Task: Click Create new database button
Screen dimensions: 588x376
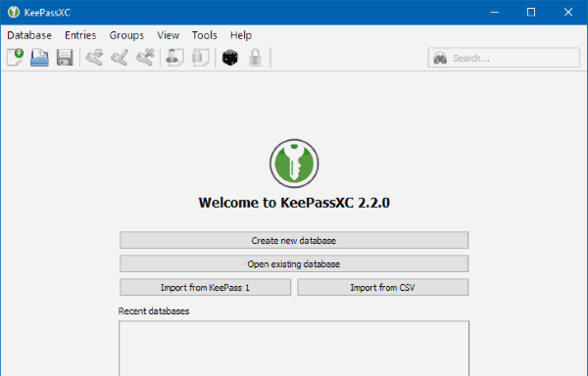Action: (294, 240)
